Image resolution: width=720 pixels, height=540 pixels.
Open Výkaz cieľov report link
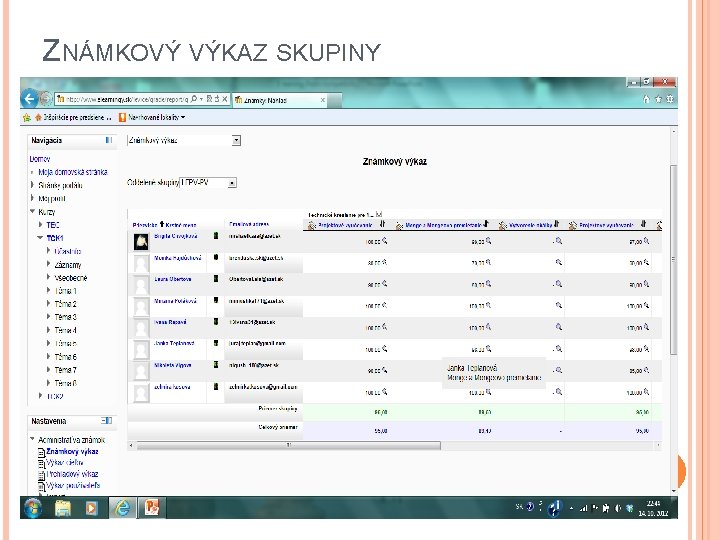pyautogui.click(x=65, y=463)
